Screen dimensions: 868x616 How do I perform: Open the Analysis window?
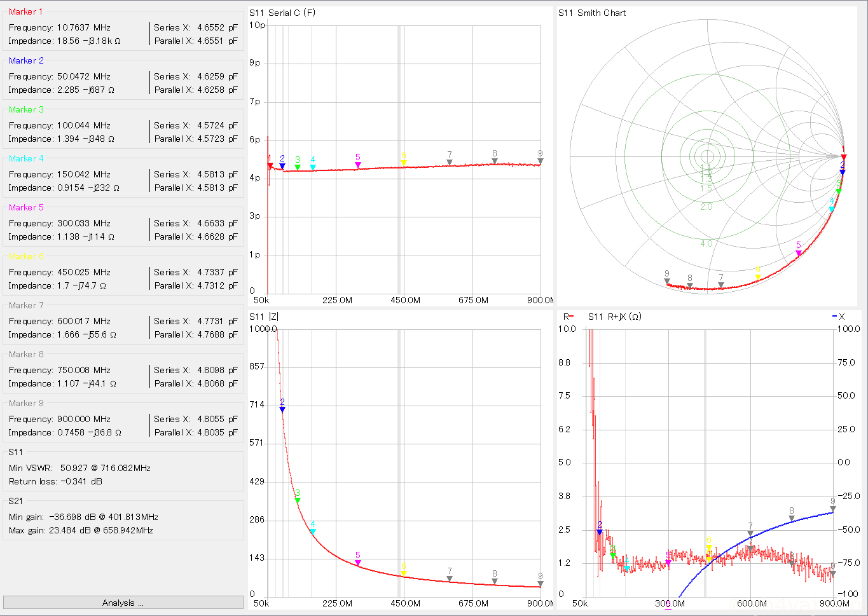123,603
